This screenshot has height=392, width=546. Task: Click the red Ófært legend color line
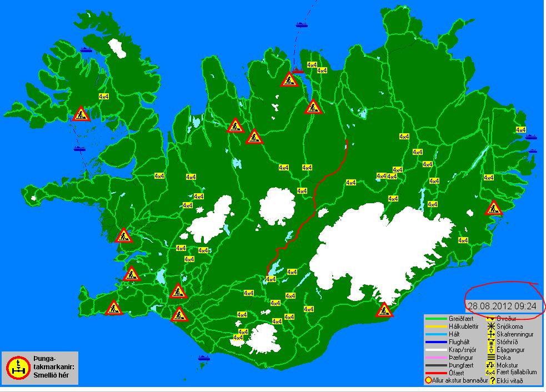coord(435,373)
